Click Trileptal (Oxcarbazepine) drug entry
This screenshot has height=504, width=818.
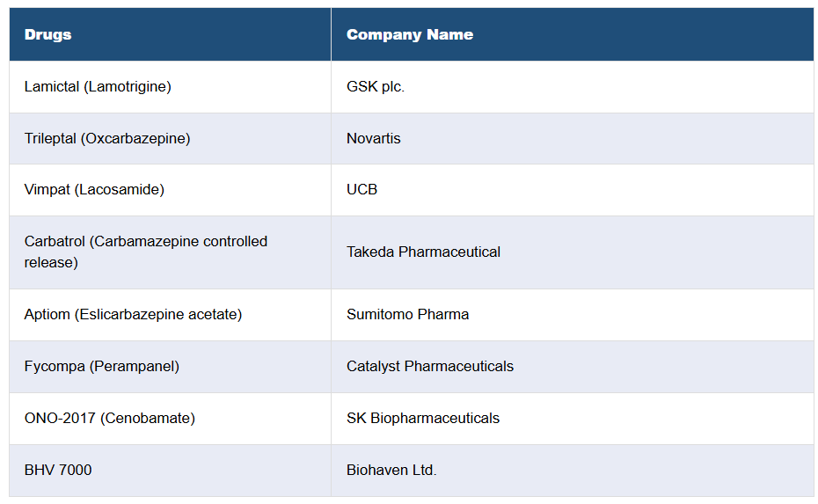pos(107,138)
